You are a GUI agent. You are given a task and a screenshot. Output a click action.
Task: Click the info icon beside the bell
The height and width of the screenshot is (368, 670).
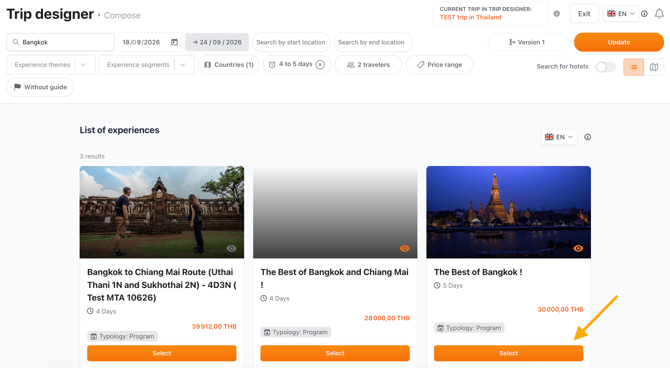[x=644, y=14]
